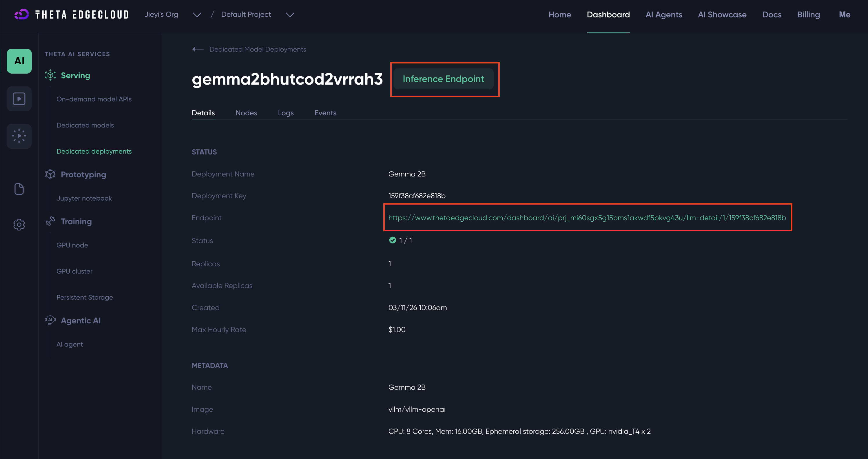
Task: Expand the Default Project dropdown
Action: click(x=290, y=14)
